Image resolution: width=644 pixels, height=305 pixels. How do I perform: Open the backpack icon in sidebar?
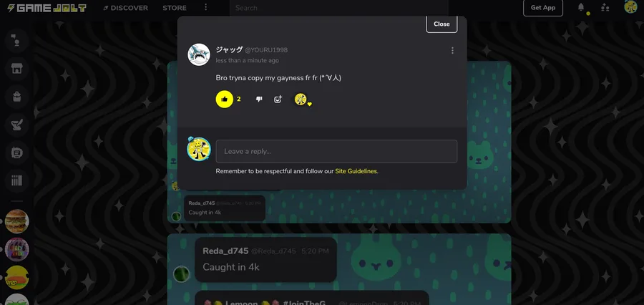pos(17,97)
